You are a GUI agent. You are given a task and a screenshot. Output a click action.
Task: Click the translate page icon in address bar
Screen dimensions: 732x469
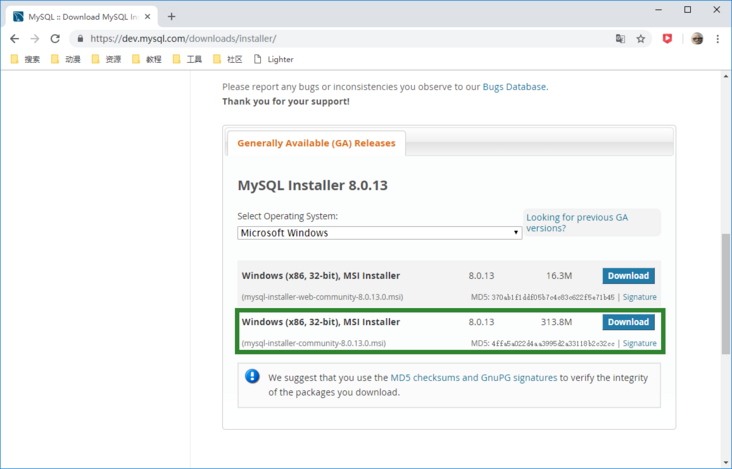[620, 39]
